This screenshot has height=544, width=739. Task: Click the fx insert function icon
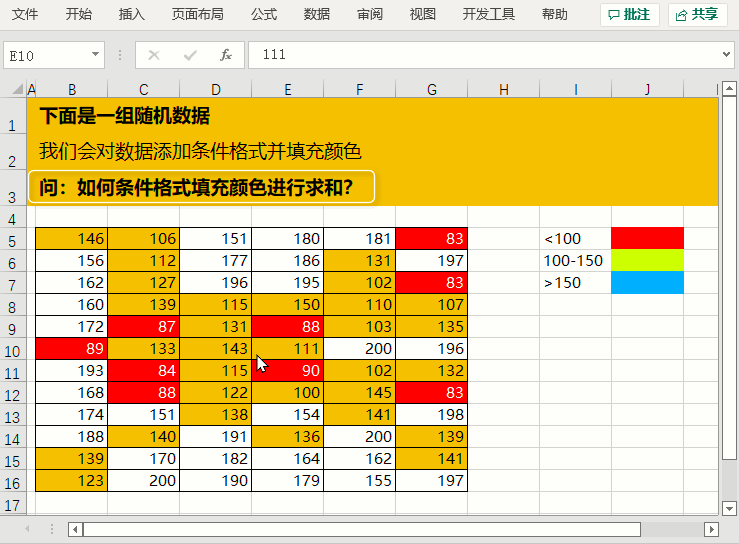click(226, 55)
